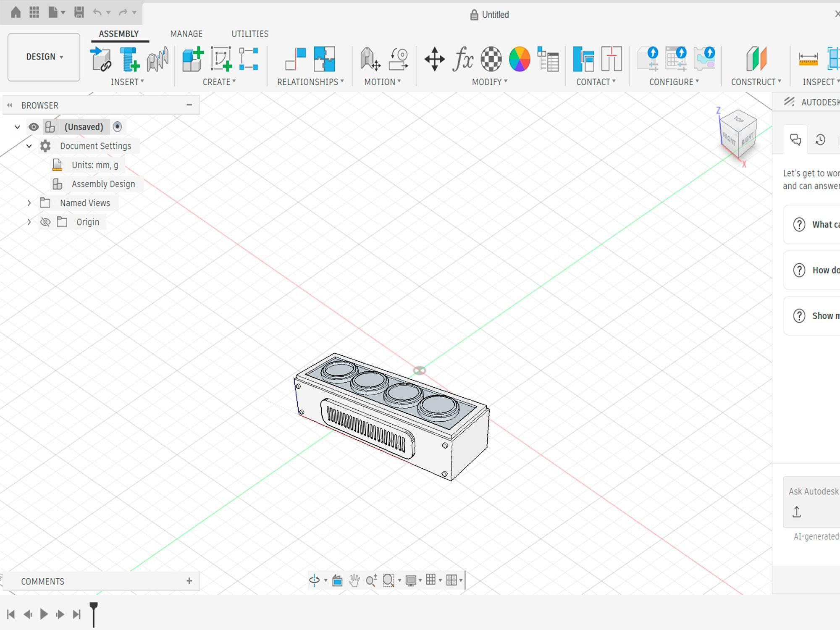Click the New Component icon

pyautogui.click(x=193, y=59)
